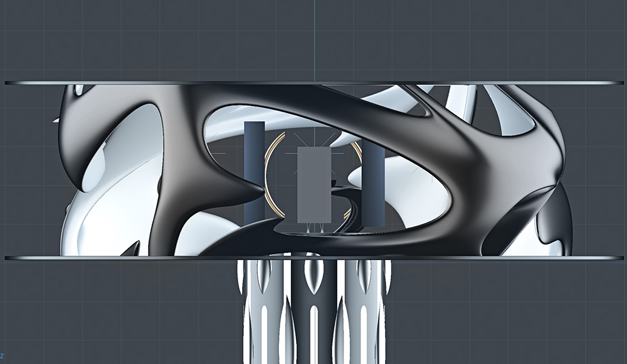Select the thin bottom disc plate
The width and height of the screenshot is (627, 364).
(314, 258)
